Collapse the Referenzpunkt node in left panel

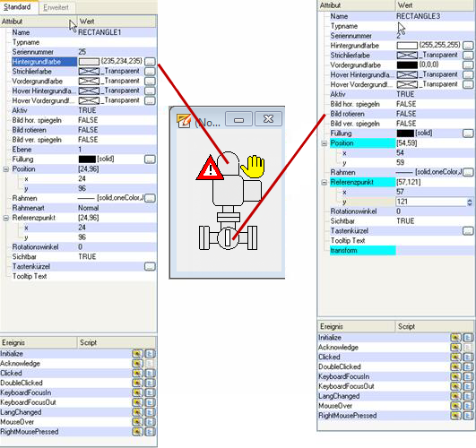point(5,218)
